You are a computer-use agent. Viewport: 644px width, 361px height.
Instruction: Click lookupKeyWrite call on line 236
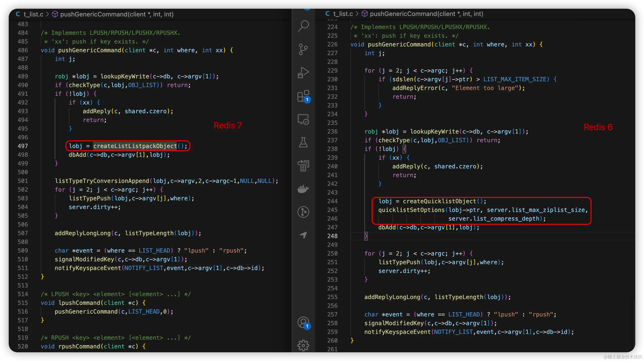click(x=434, y=132)
